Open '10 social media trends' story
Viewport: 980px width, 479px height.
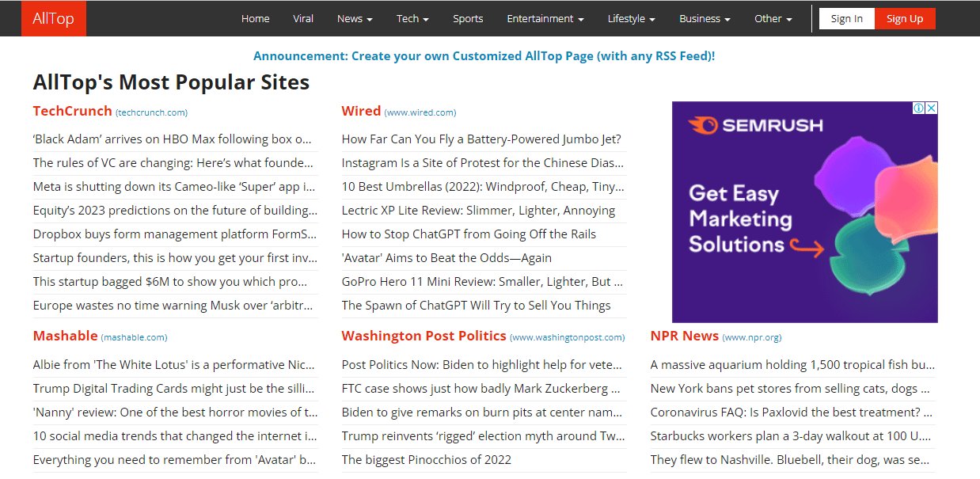click(175, 436)
